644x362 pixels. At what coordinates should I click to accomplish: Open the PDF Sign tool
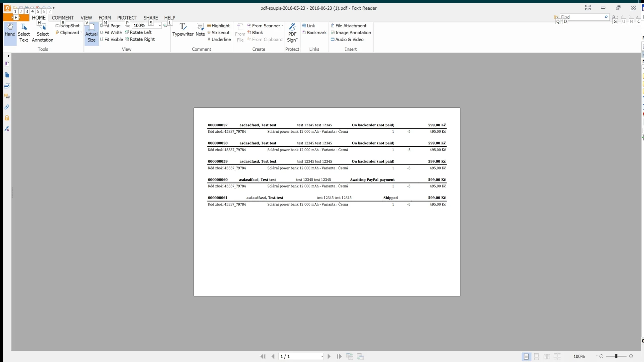[292, 33]
